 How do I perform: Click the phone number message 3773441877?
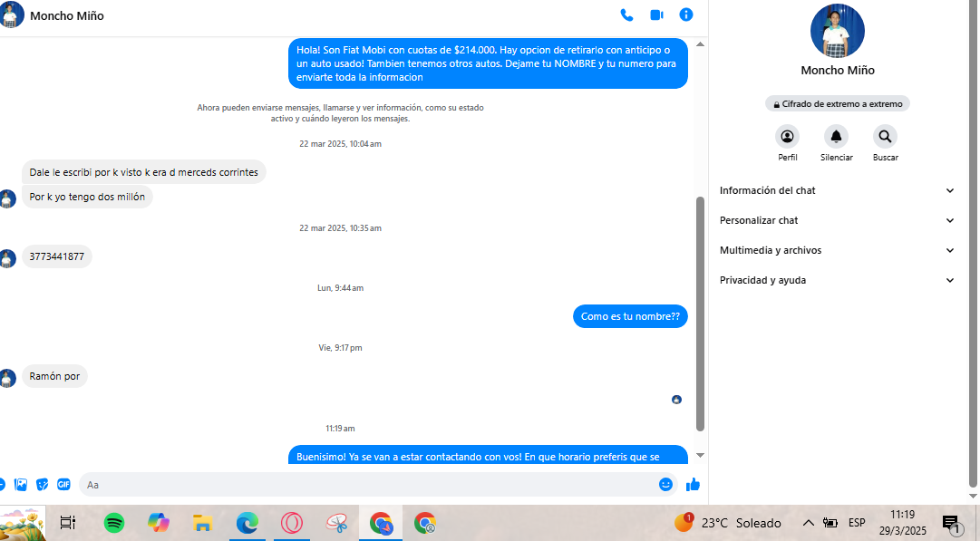(x=57, y=256)
